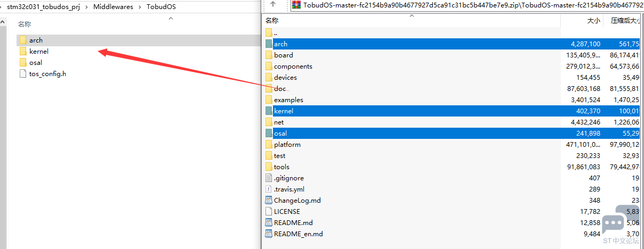Click examples size 3,401,524
The width and height of the screenshot is (644, 249).
(585, 99)
